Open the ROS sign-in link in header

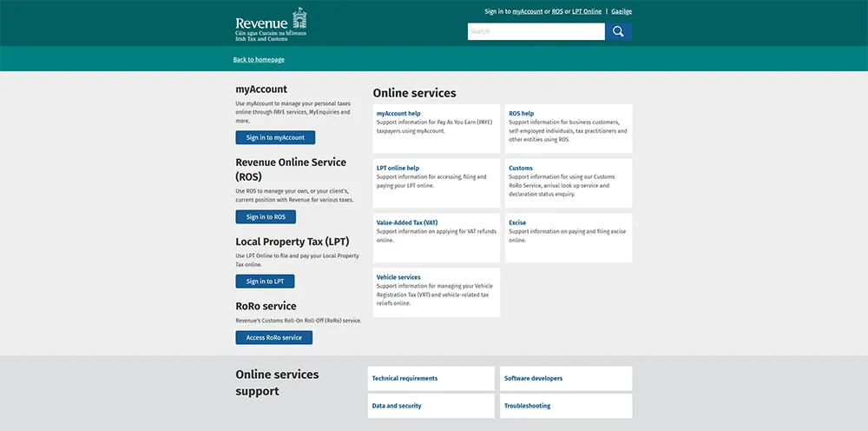click(557, 11)
